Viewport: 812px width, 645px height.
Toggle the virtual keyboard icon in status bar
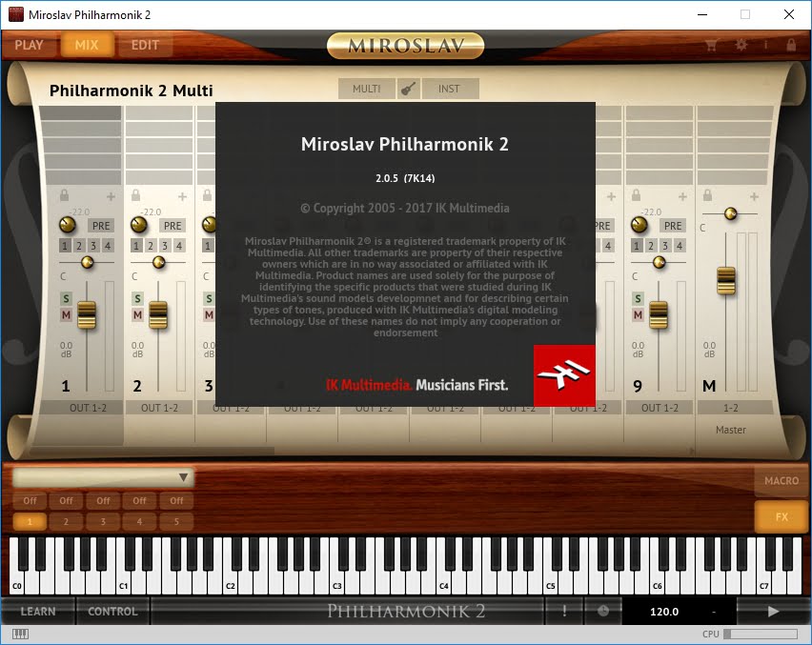pyautogui.click(x=20, y=635)
